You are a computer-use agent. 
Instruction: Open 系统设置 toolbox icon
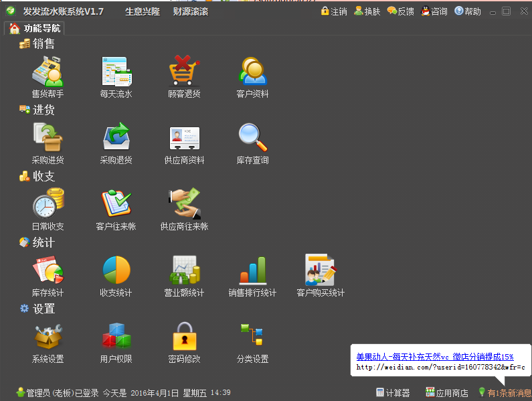(x=48, y=336)
